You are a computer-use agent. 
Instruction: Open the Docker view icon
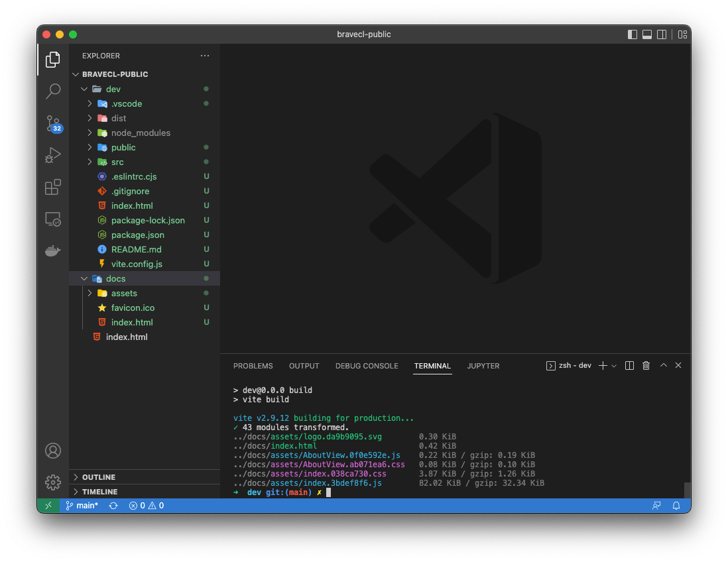click(x=53, y=251)
